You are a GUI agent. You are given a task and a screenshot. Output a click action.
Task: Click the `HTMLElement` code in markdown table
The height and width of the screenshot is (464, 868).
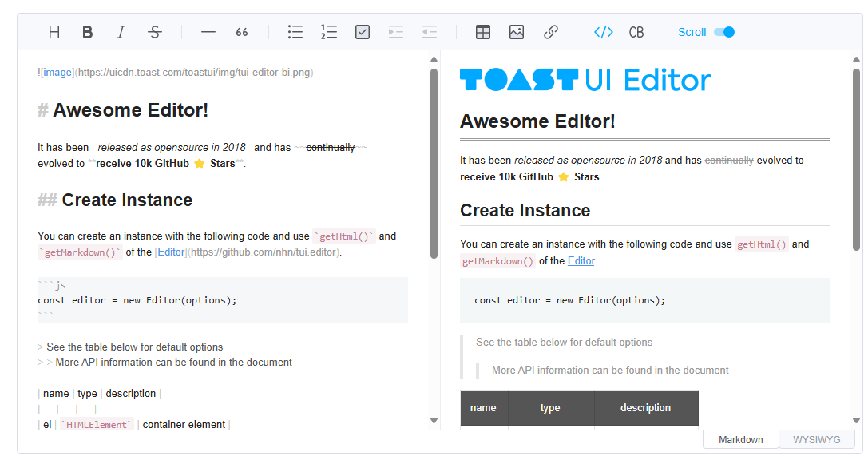(x=97, y=425)
